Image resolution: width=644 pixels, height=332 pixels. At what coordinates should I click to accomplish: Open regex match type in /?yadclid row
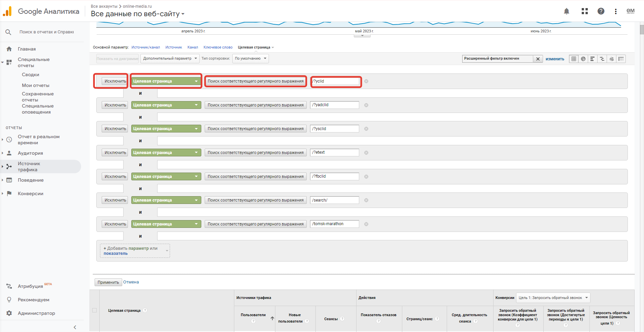click(x=256, y=105)
